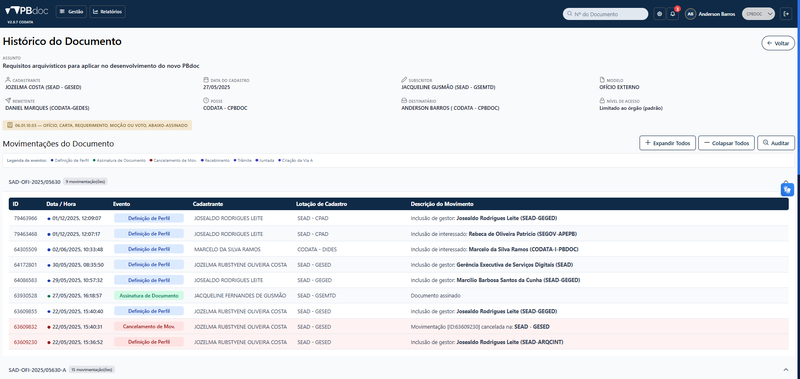The width and height of the screenshot is (800, 379).
Task: Click the red Definição de Perfil badge in row 63609230
Action: [148, 342]
